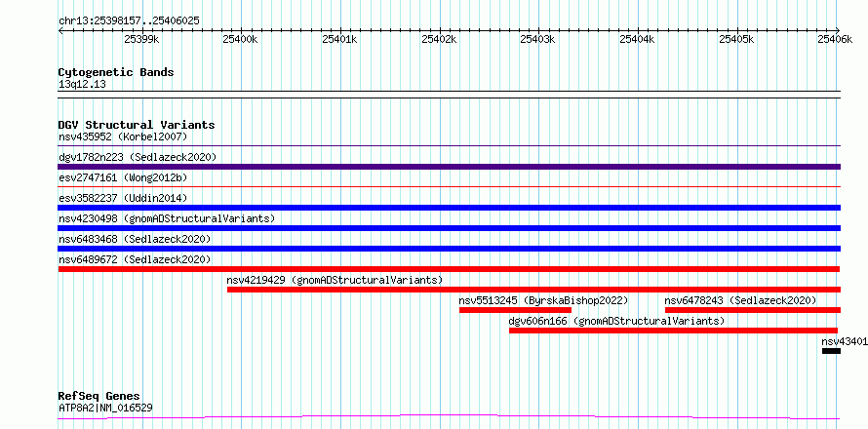This screenshot has height=429, width=868.
Task: Select the nsv6478243 (Sedlazeck2020) label
Action: (x=740, y=300)
